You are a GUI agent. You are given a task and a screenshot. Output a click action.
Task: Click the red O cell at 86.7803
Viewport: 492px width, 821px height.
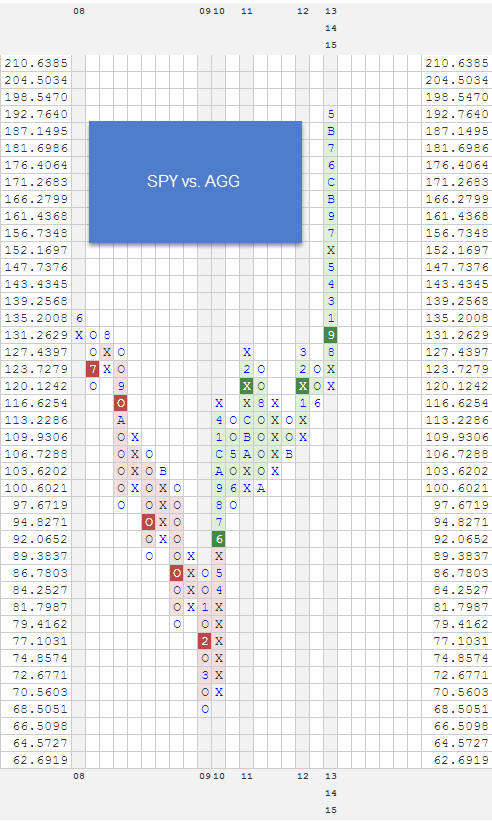click(x=177, y=573)
